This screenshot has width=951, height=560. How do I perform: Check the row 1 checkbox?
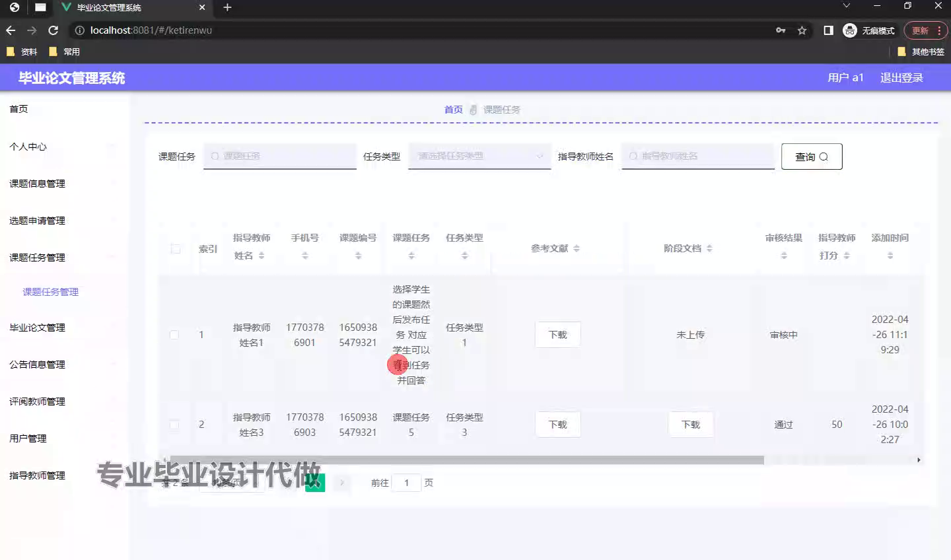[x=174, y=335]
